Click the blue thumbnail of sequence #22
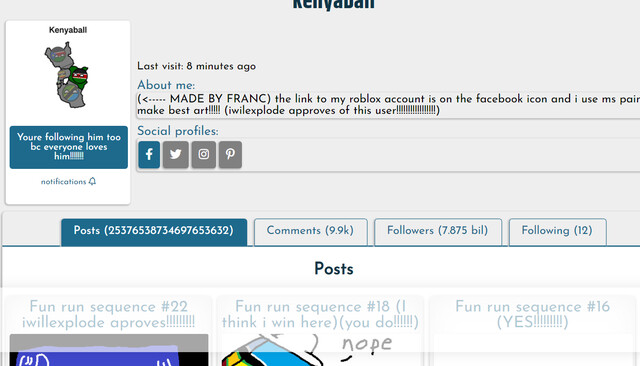Screen dimensions: 640x366 109,350
